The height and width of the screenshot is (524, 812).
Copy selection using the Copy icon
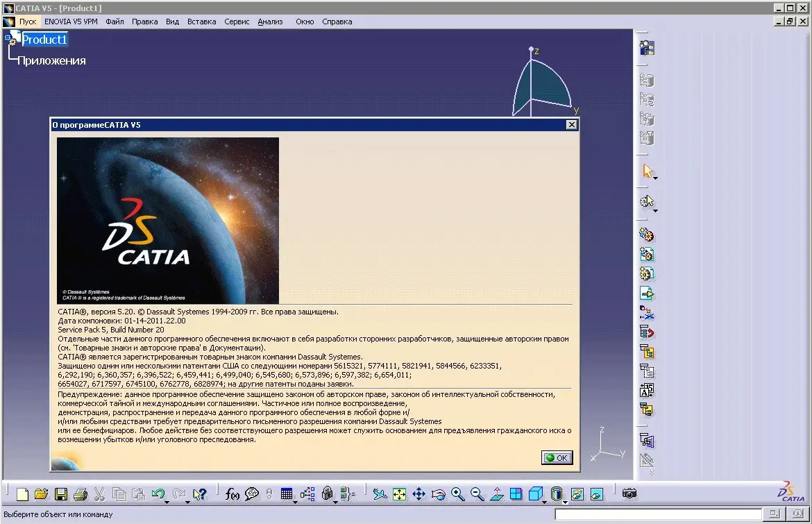[x=119, y=494]
